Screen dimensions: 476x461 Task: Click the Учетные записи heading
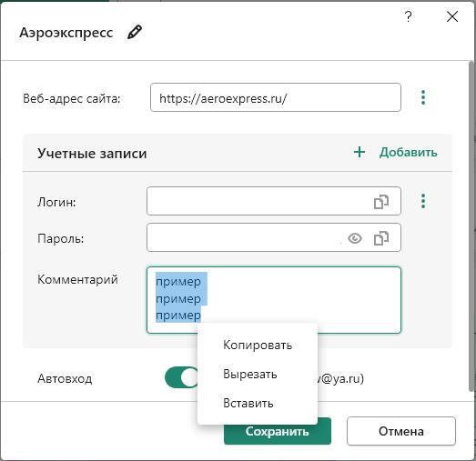(92, 153)
